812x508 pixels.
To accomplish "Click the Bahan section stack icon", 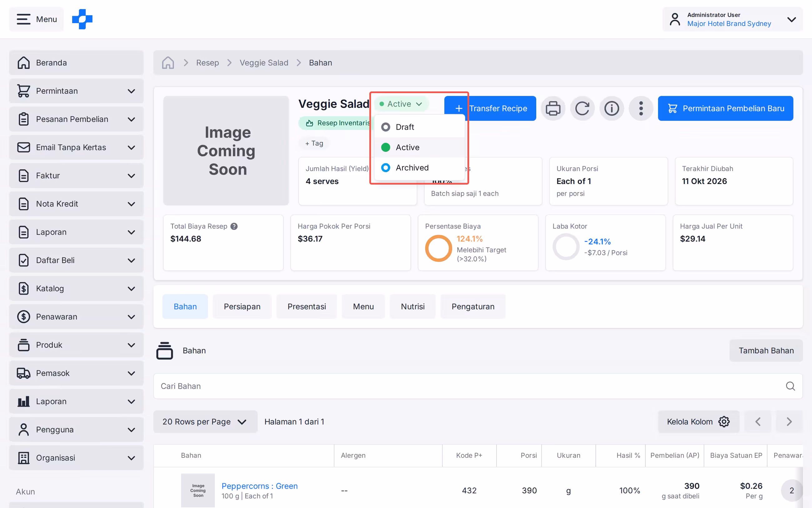I will pyautogui.click(x=165, y=351).
